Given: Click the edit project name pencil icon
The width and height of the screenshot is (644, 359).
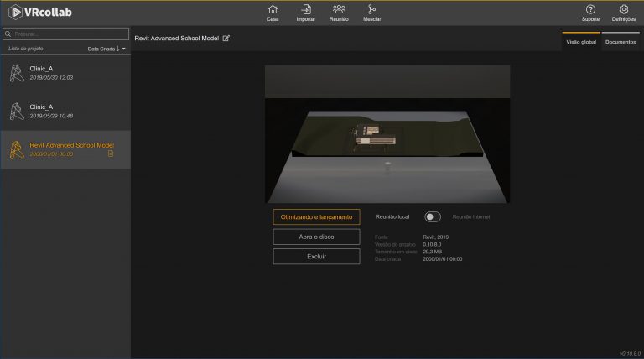Looking at the screenshot, I should point(226,39).
